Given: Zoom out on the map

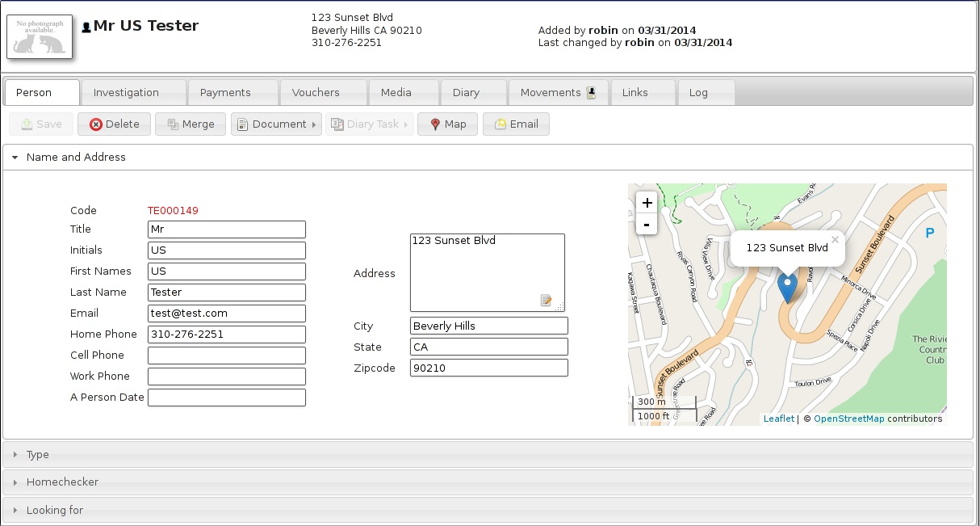Looking at the screenshot, I should pos(647,224).
